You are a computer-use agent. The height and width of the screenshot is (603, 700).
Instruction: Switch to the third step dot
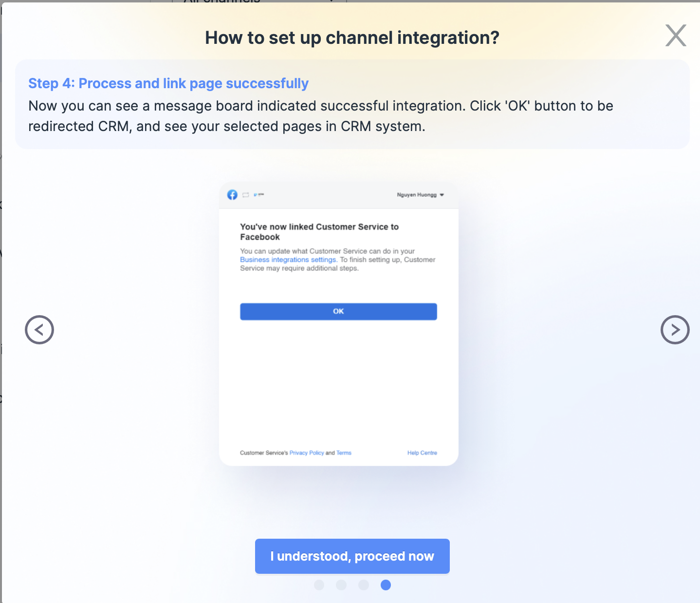(x=364, y=585)
